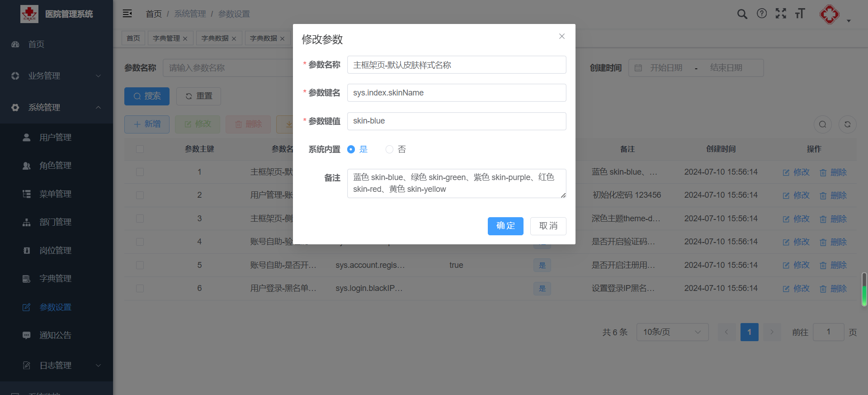Click the 参数键值 input field
Image resolution: width=868 pixels, height=395 pixels.
(x=456, y=121)
